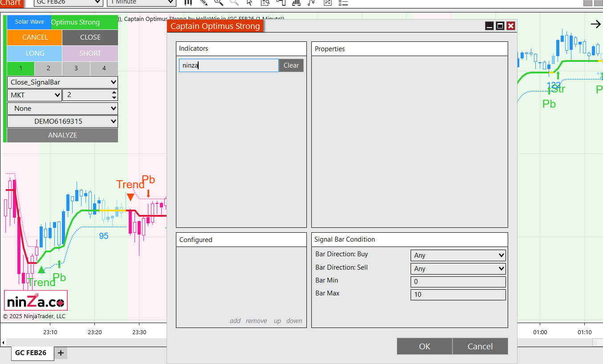This screenshot has width=603, height=364.
Task: Open the strategies node icon
Action: tap(311, 3)
